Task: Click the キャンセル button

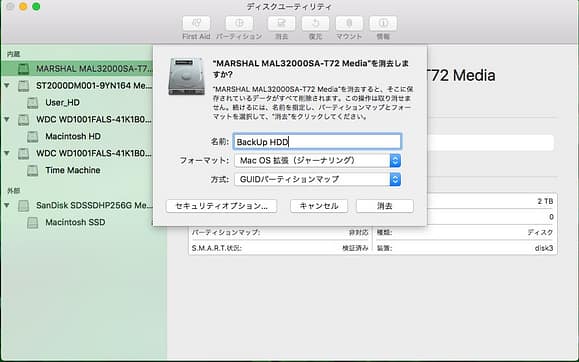Action: (319, 206)
